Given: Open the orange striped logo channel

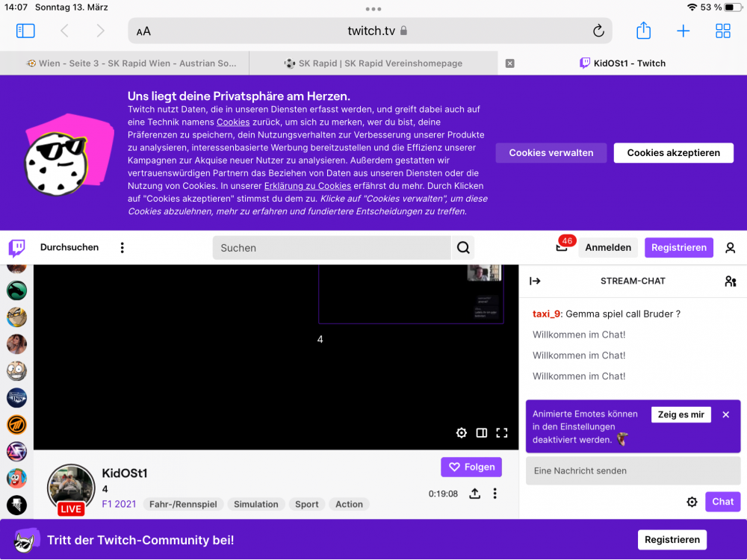Looking at the screenshot, I should point(16,425).
